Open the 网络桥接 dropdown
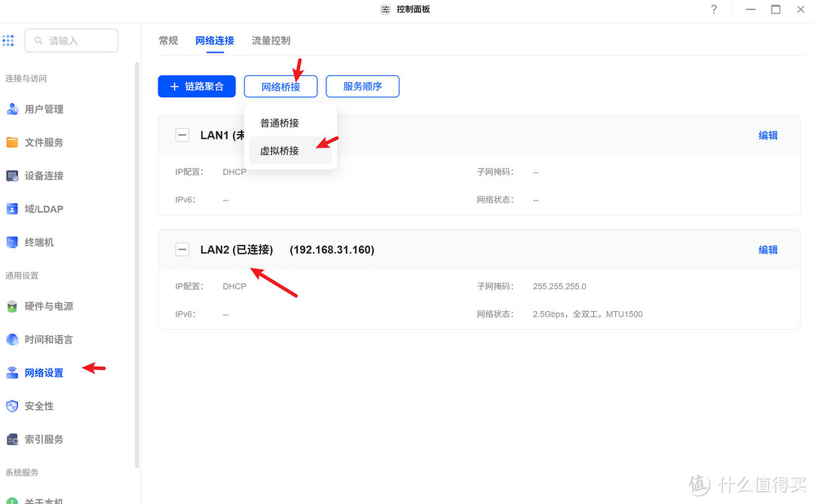This screenshot has width=814, height=504. click(x=280, y=86)
